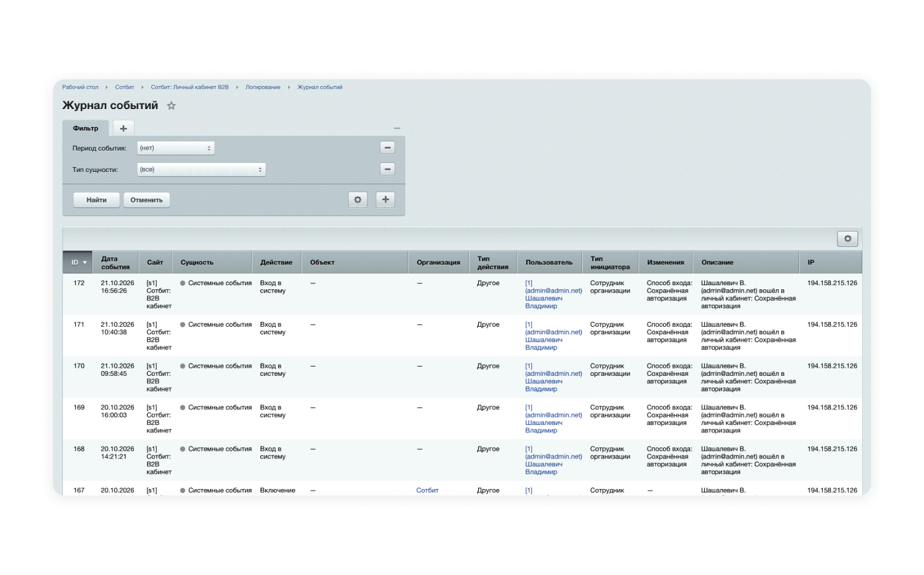Remove the Тип сущности filter row
Viewport: 924px width, 575px height.
coord(388,169)
